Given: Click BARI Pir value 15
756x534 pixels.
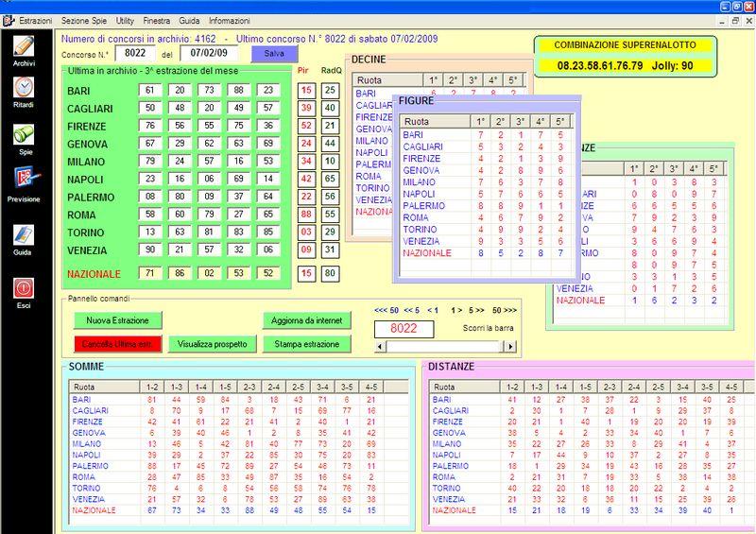Looking at the screenshot, I should coord(306,90).
